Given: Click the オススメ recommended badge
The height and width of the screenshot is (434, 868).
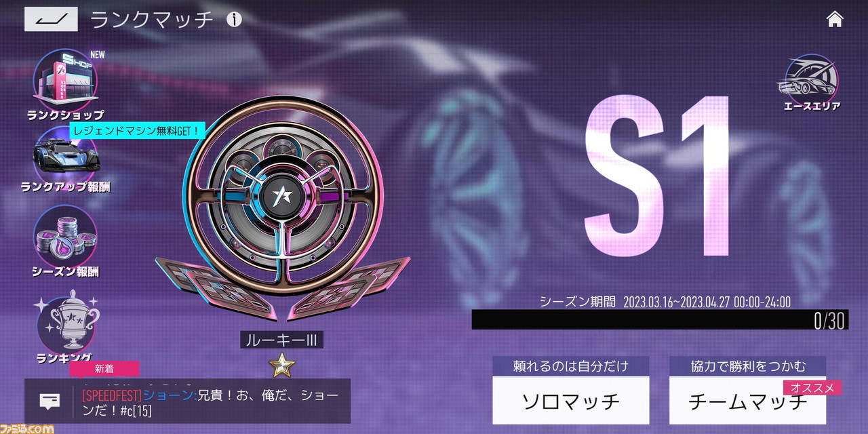Looking at the screenshot, I should (x=812, y=388).
